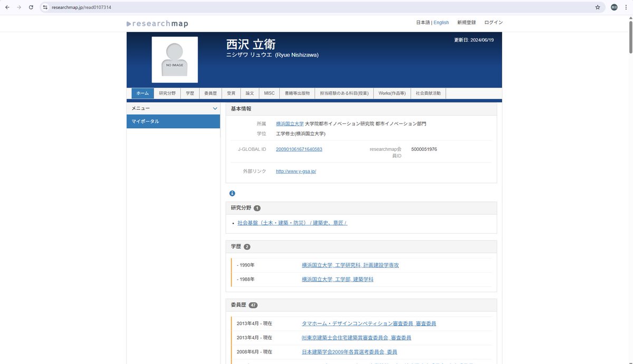Select the ホーム tab
633x364 pixels.
(x=142, y=93)
